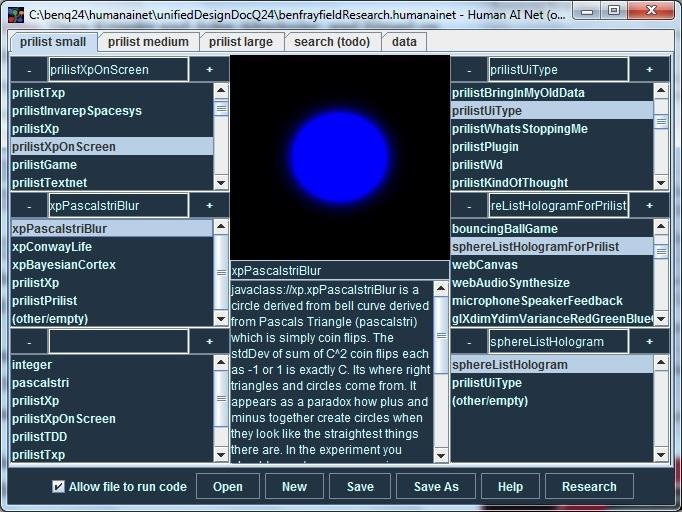Image resolution: width=682 pixels, height=512 pixels.
Task: Select prilistGame in the list
Action: [112, 165]
